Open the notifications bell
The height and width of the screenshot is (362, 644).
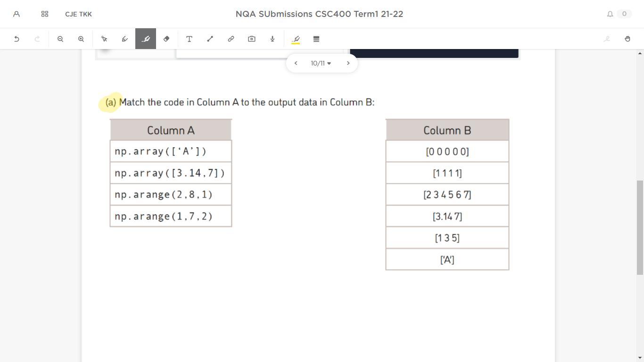(610, 14)
